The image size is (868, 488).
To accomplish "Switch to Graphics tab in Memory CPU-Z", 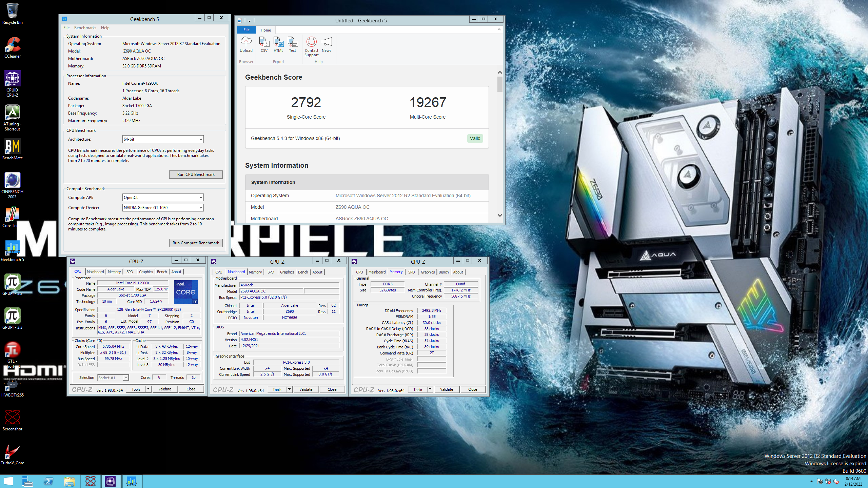I will coord(428,272).
